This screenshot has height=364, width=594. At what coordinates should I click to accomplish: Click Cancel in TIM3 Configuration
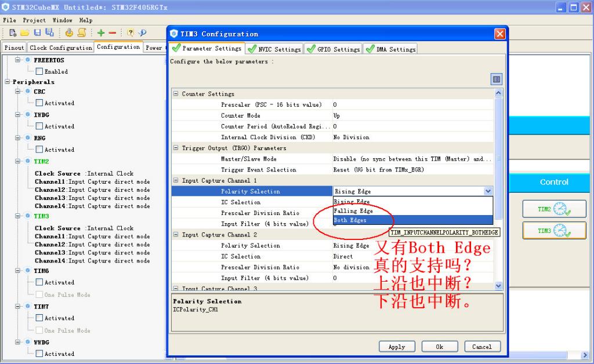pyautogui.click(x=482, y=347)
